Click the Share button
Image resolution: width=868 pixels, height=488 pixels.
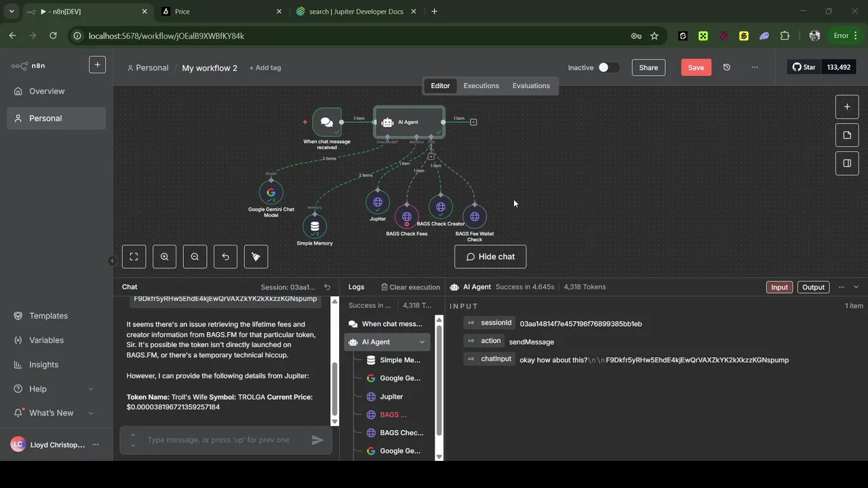click(x=648, y=68)
